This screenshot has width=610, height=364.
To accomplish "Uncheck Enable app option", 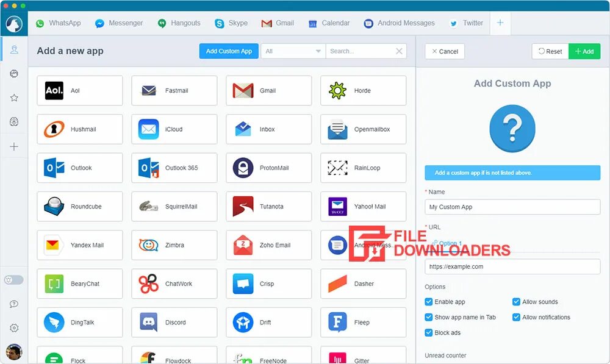I will (429, 302).
